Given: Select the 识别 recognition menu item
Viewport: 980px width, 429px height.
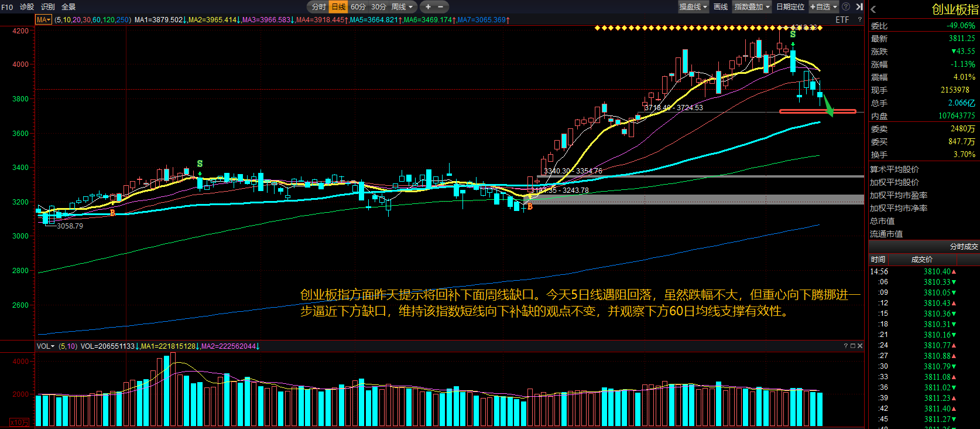Looking at the screenshot, I should pyautogui.click(x=48, y=7).
